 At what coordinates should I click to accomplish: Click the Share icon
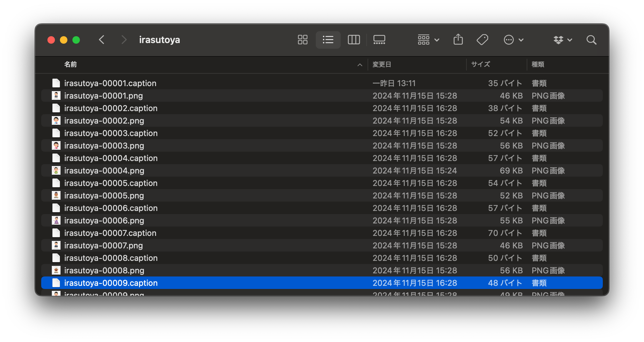click(x=458, y=40)
